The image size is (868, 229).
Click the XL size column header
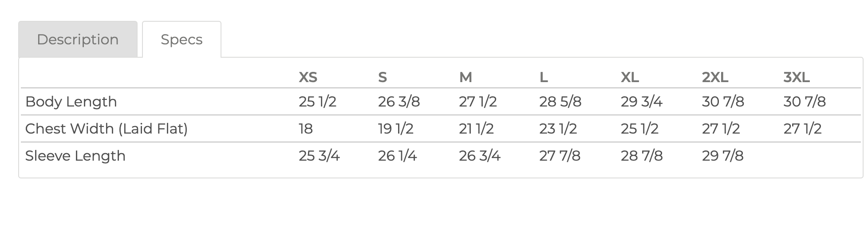(x=630, y=77)
